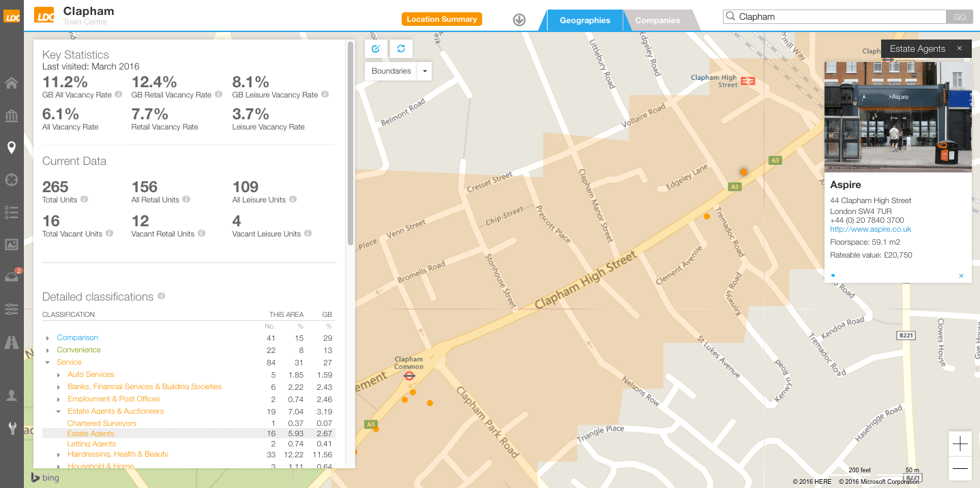Click the statistics panel vertical scrollbar
The height and width of the screenshot is (488, 980).
point(351,143)
